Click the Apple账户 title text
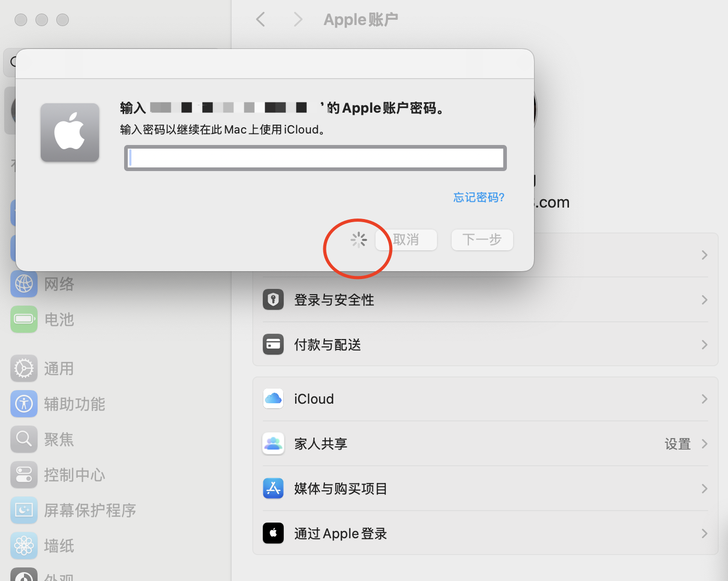 coord(361,20)
